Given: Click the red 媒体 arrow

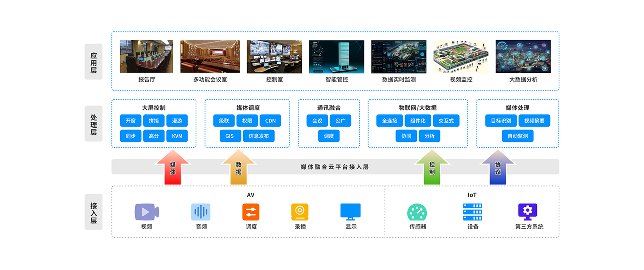Looking at the screenshot, I should coord(173,167).
